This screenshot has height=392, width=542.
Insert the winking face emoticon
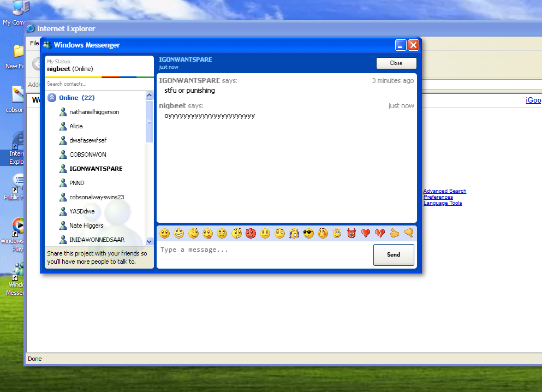193,234
